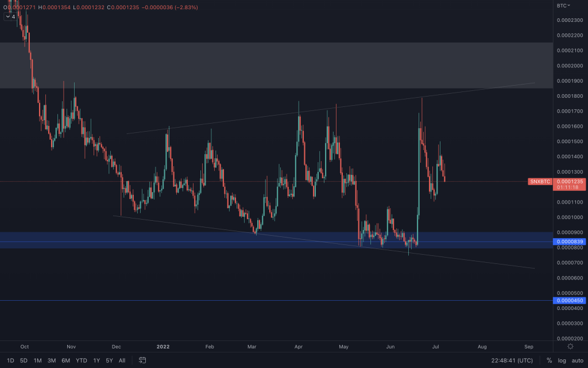
Task: Toggle auto scale mode
Action: pos(577,361)
